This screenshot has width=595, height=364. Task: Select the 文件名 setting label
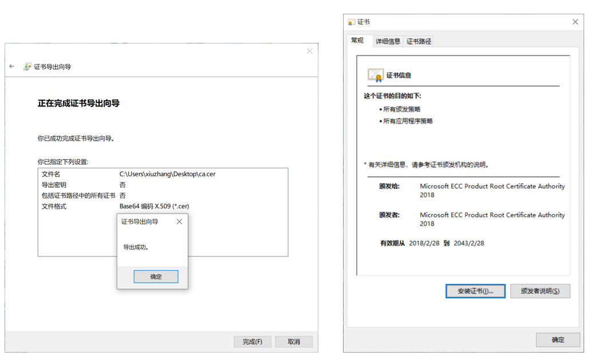click(x=51, y=174)
